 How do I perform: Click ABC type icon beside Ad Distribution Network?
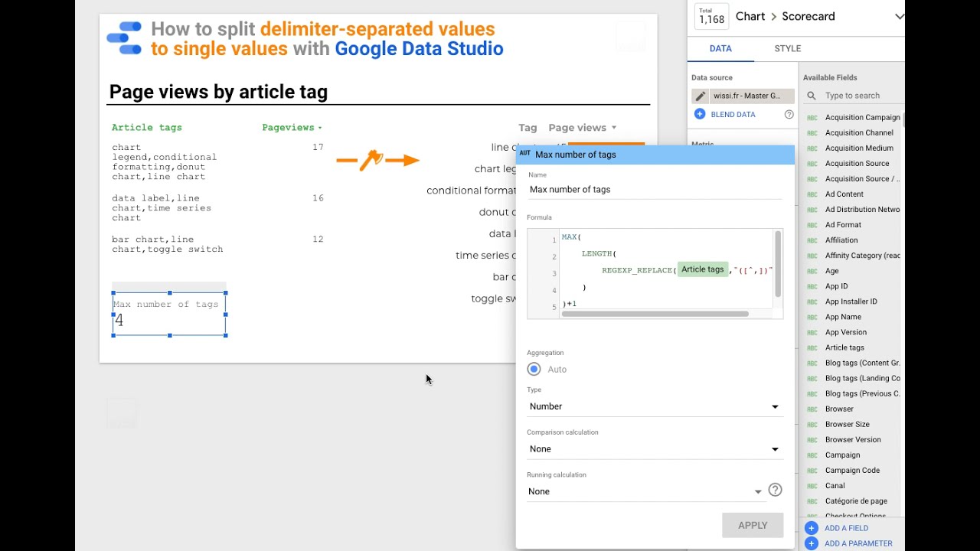coord(812,210)
